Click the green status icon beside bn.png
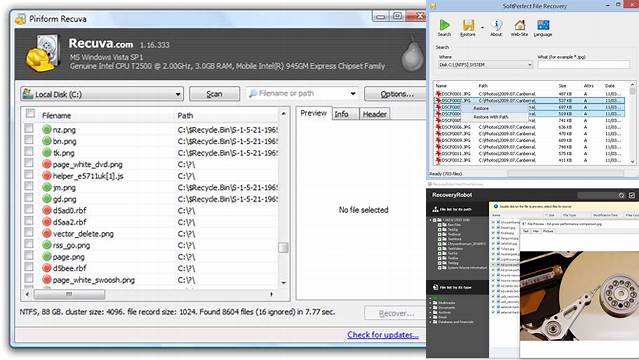Viewport: 639px width, 360px height. (x=46, y=141)
